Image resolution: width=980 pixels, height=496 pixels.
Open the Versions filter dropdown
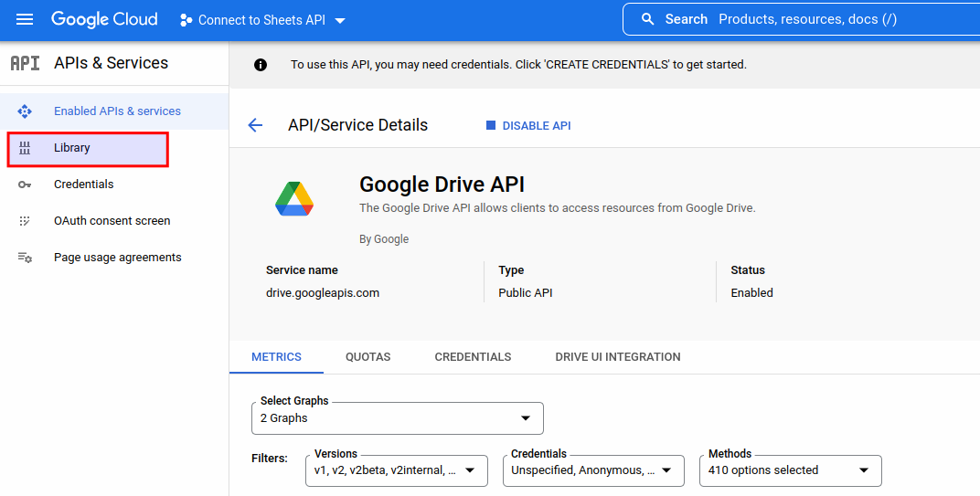point(397,470)
